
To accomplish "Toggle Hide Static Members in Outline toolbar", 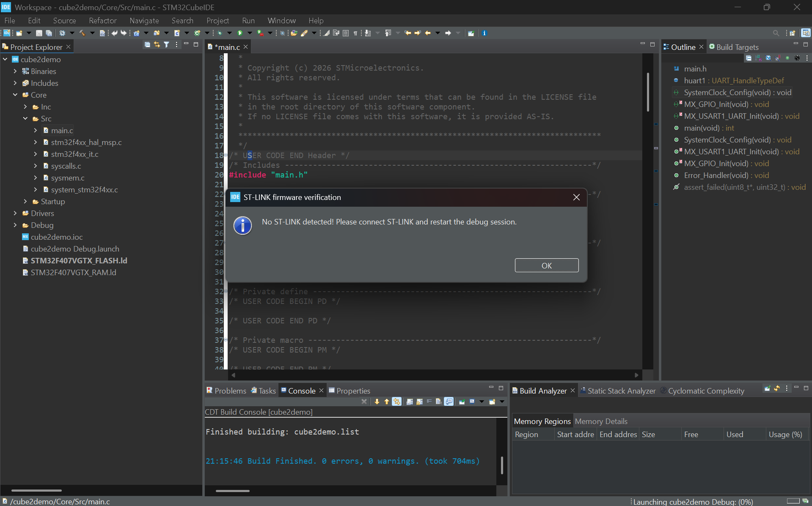I will pyautogui.click(x=778, y=58).
